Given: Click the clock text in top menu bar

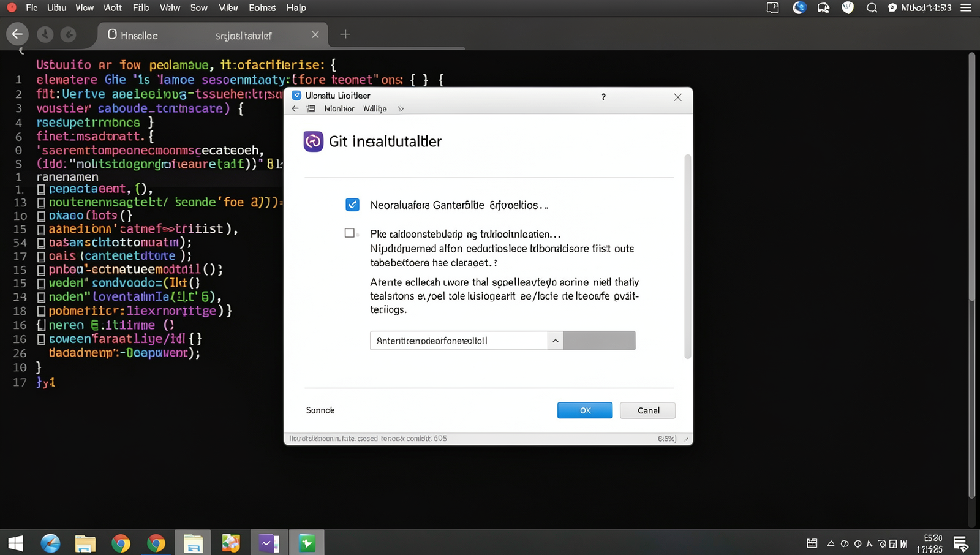Looking at the screenshot, I should pyautogui.click(x=926, y=8).
